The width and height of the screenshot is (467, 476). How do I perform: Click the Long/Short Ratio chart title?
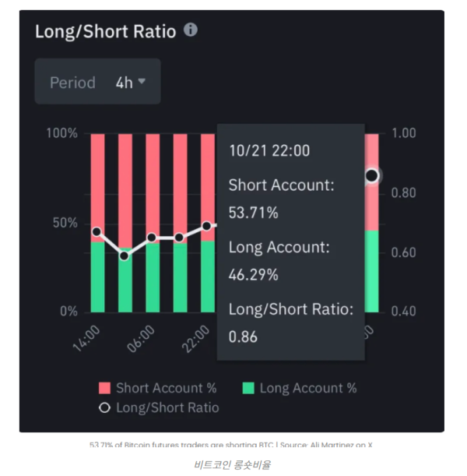[x=105, y=31]
